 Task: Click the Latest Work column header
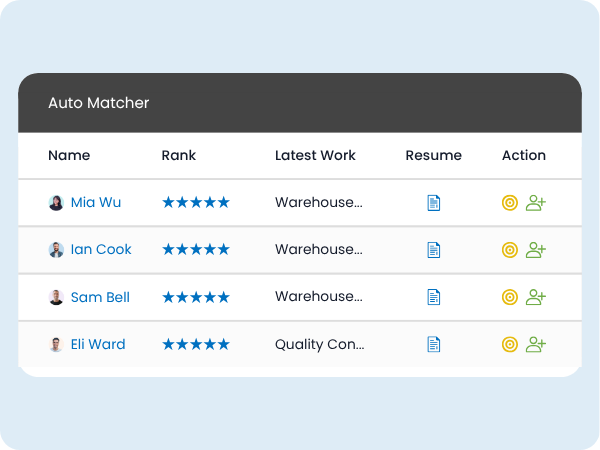(x=315, y=155)
